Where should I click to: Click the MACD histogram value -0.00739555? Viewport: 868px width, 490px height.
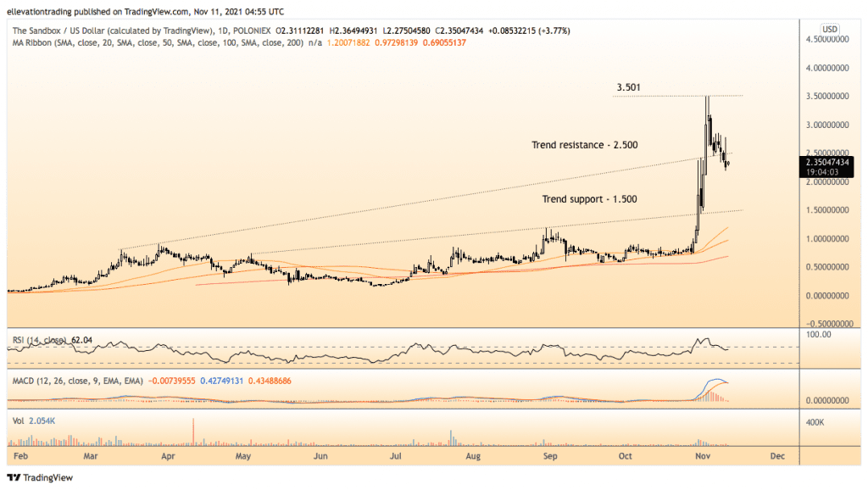click(171, 381)
